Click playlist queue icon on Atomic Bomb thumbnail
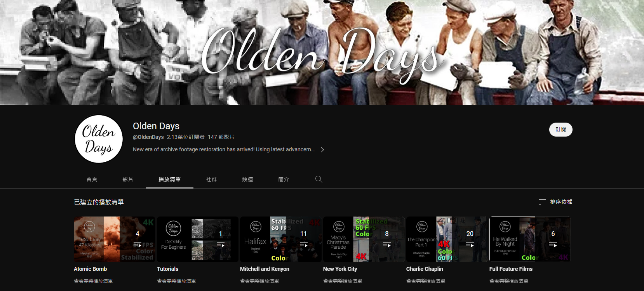The width and height of the screenshot is (644, 291). [138, 245]
